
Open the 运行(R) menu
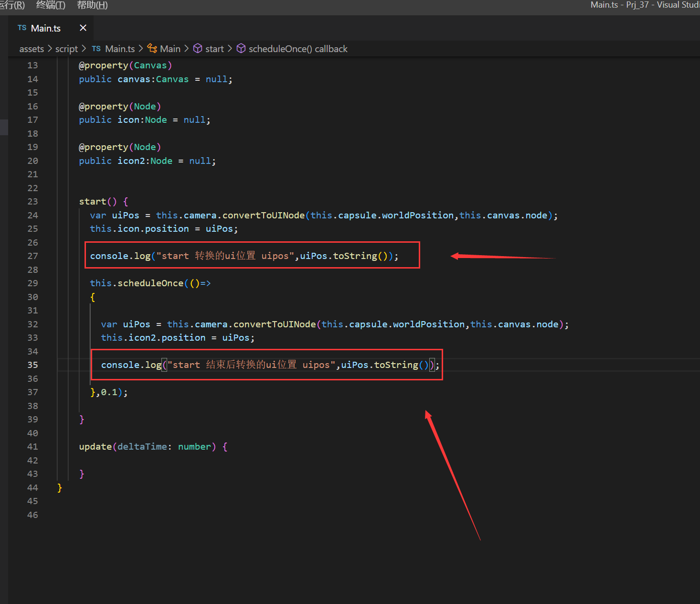12,5
